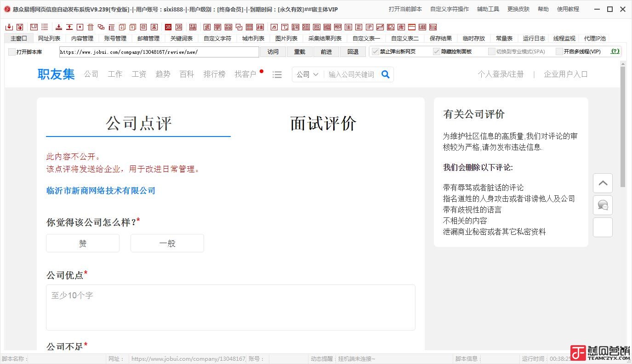Toggle the 禁止弹出新网页 checkbox
632x364 pixels.
click(375, 51)
